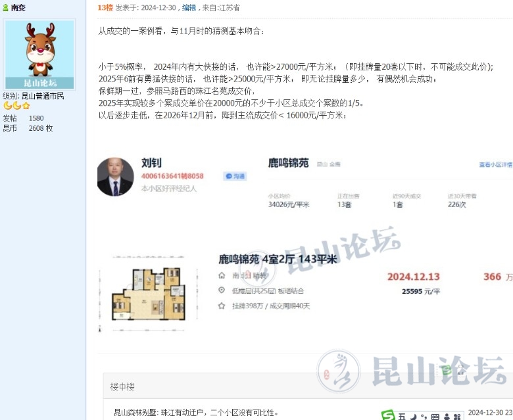Click the 编辑 edit link
The height and width of the screenshot is (420, 513).
tap(189, 7)
